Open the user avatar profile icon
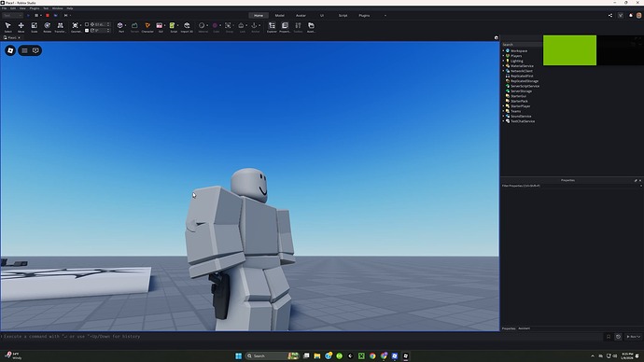This screenshot has width=644, height=362. (x=638, y=15)
